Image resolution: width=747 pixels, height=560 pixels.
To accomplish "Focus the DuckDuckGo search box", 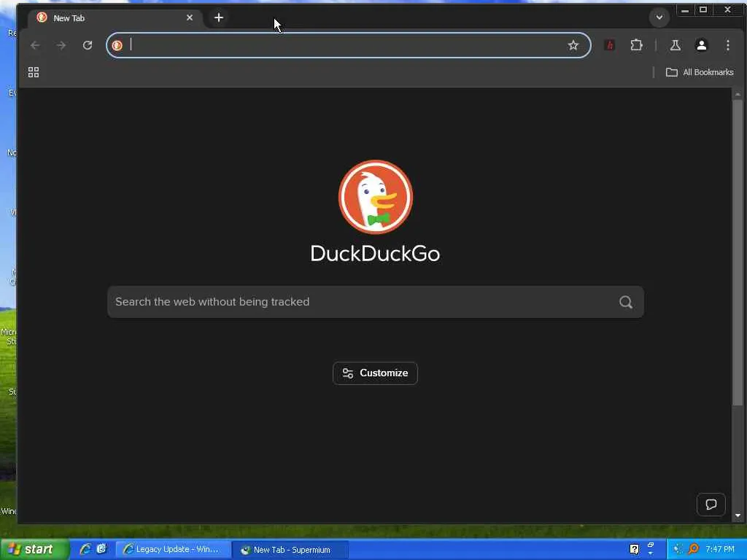I will tap(376, 302).
